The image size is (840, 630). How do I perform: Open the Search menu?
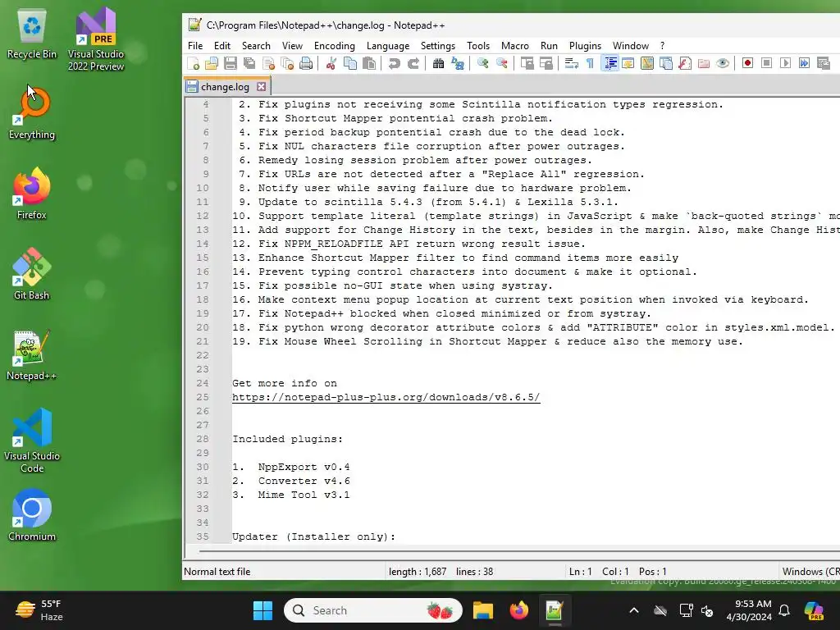256,46
